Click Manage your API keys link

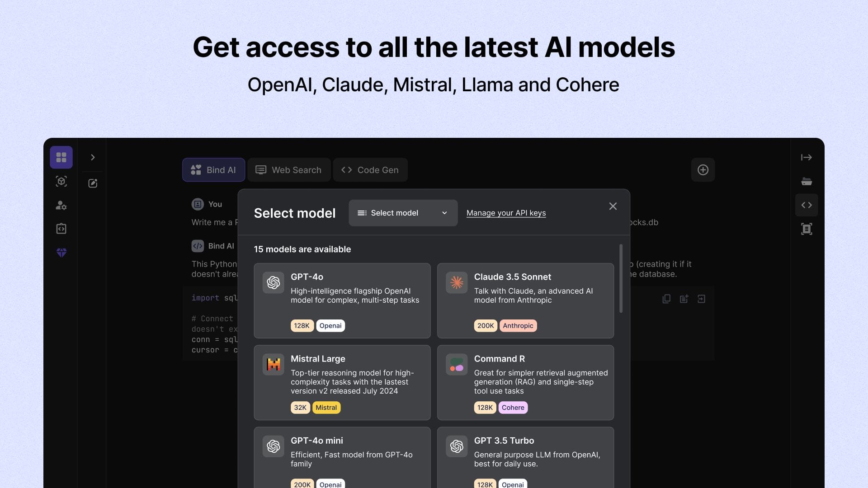506,213
